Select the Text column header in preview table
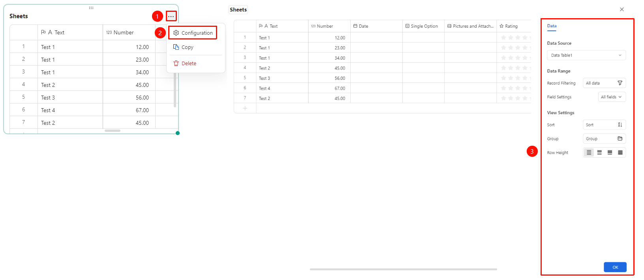Image resolution: width=644 pixels, height=280 pixels. coord(282,26)
